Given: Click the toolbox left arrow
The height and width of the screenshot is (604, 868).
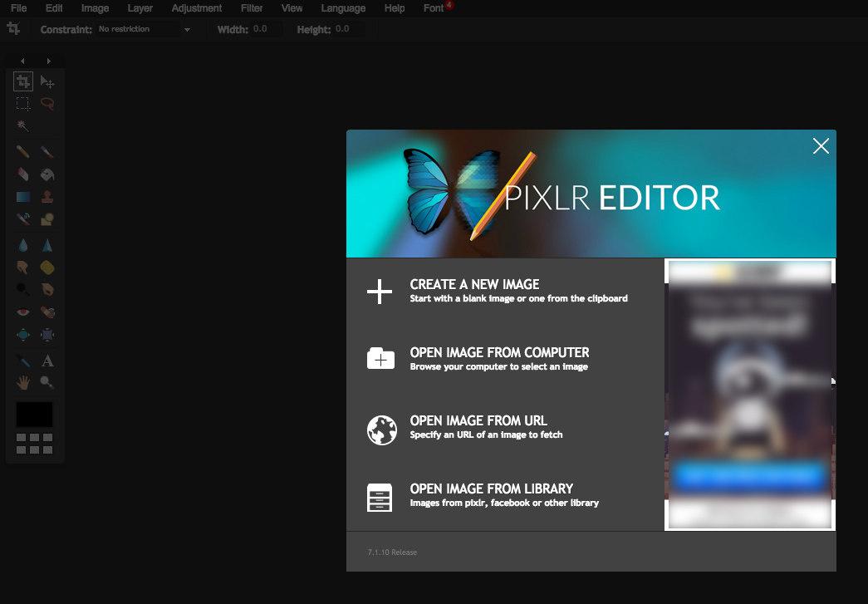Looking at the screenshot, I should 22,61.
